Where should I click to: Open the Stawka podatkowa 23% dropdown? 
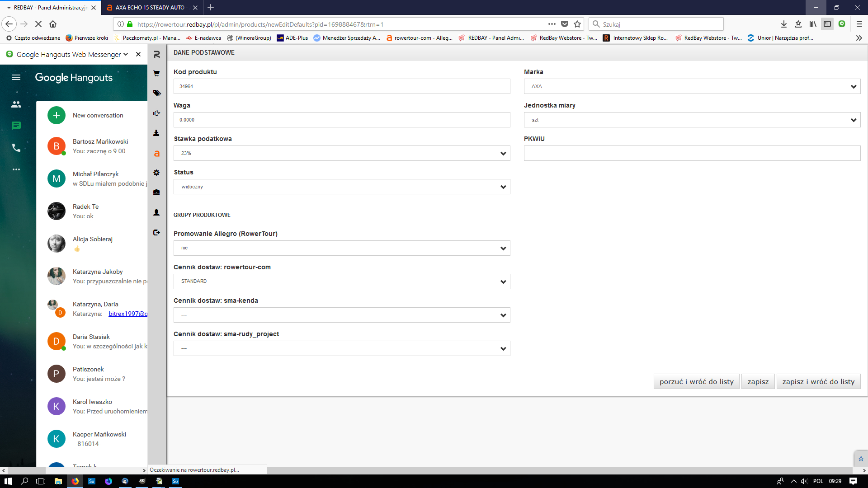pyautogui.click(x=342, y=153)
